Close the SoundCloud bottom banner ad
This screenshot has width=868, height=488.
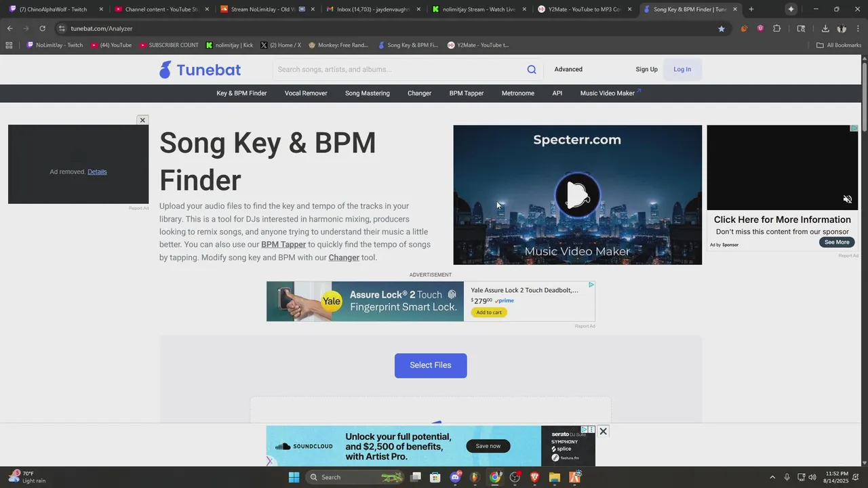603,431
